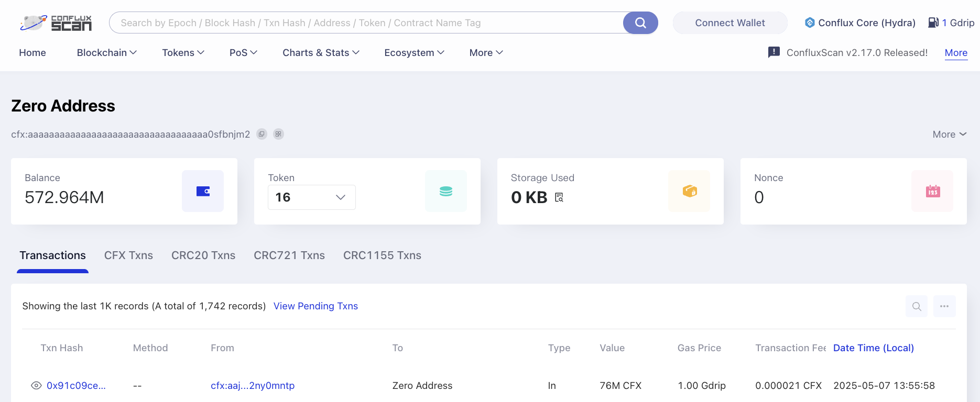Open Conflux Core (Hydra) network selector
Viewport: 980px width, 402px height.
(x=860, y=23)
